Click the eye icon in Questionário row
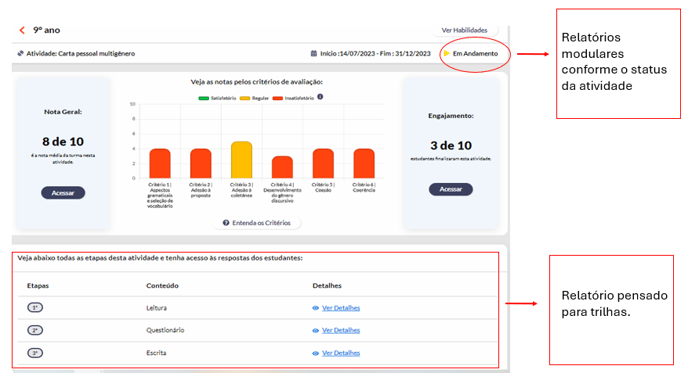This screenshot has width=688, height=373. click(x=315, y=330)
